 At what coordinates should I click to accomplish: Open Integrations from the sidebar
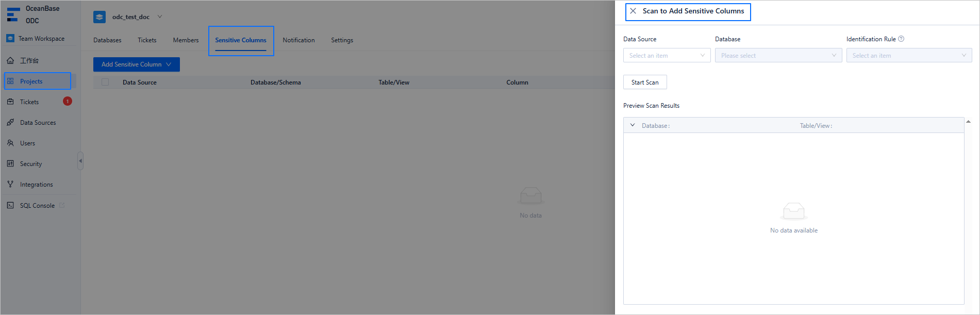(x=36, y=185)
